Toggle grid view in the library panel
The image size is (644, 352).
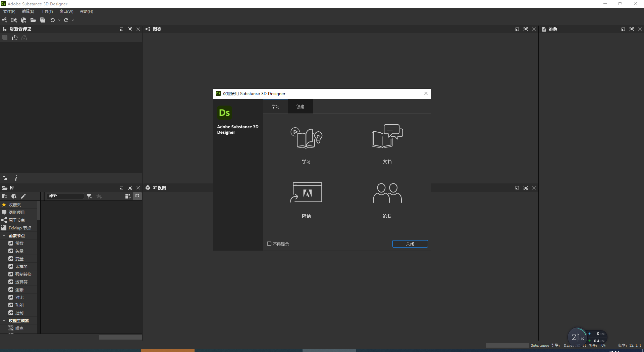click(x=128, y=196)
